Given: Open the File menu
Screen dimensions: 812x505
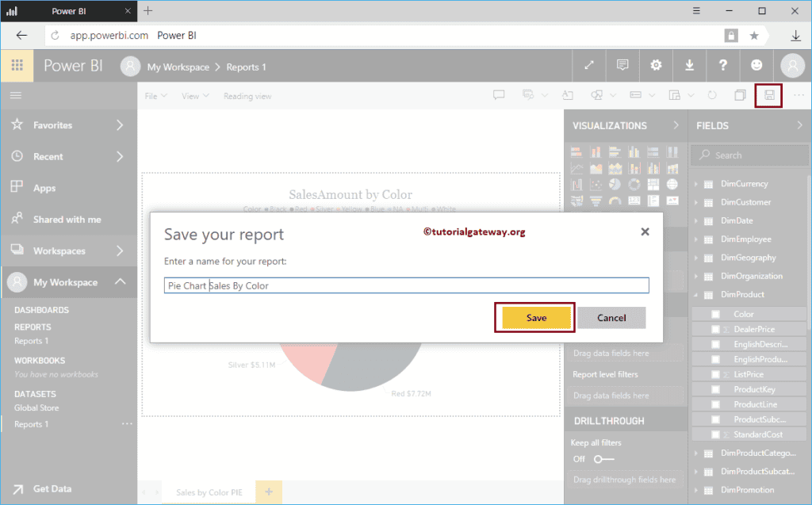Looking at the screenshot, I should [x=156, y=96].
